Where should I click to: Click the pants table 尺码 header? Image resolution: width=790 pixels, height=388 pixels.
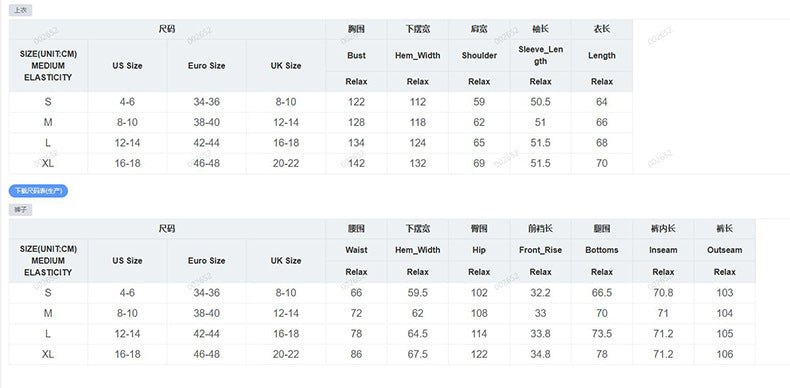(167, 229)
